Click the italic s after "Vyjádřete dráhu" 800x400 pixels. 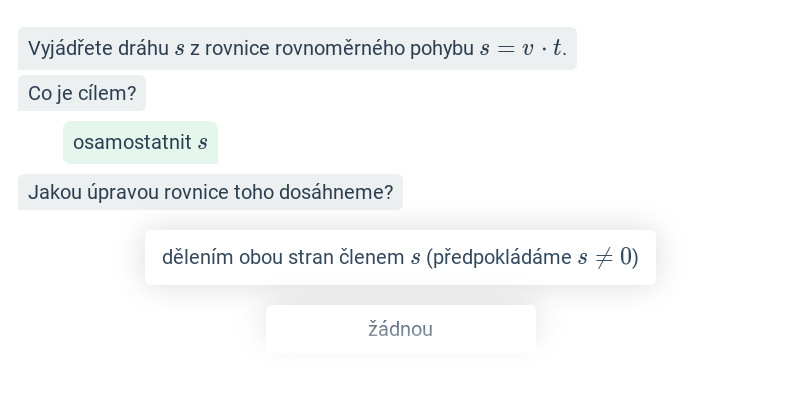(x=180, y=49)
